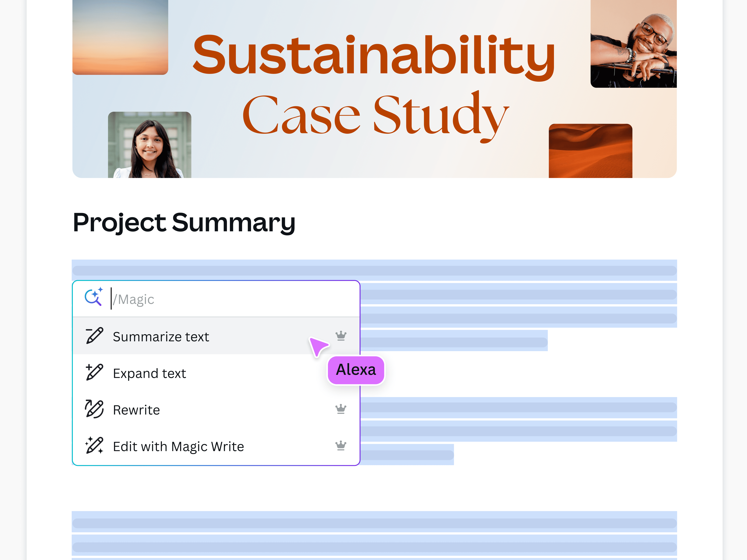Image resolution: width=747 pixels, height=560 pixels.
Task: Select the woman portrait photo in banner
Action: click(x=150, y=145)
